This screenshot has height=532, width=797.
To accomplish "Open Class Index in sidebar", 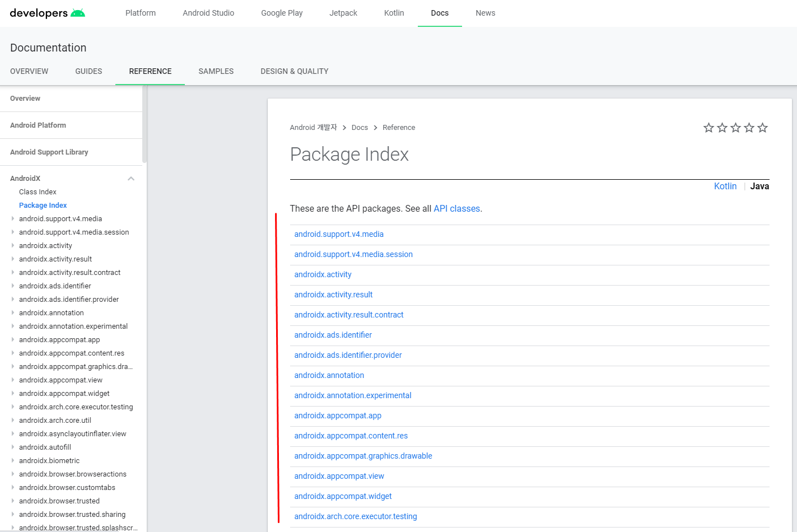I will click(x=38, y=192).
